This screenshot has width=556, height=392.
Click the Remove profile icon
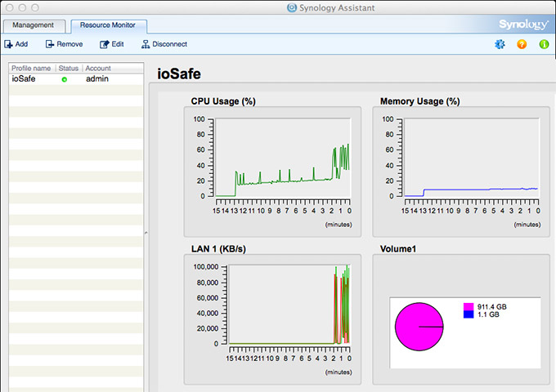coord(50,44)
